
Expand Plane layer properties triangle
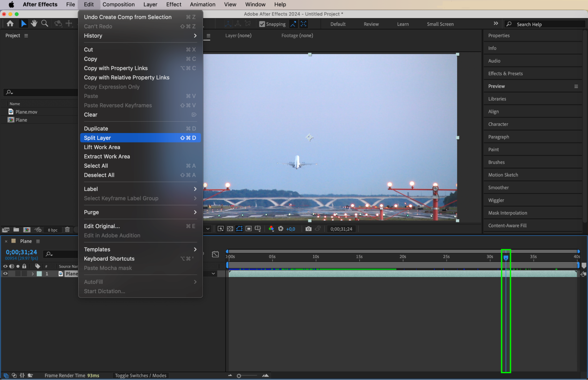click(33, 274)
